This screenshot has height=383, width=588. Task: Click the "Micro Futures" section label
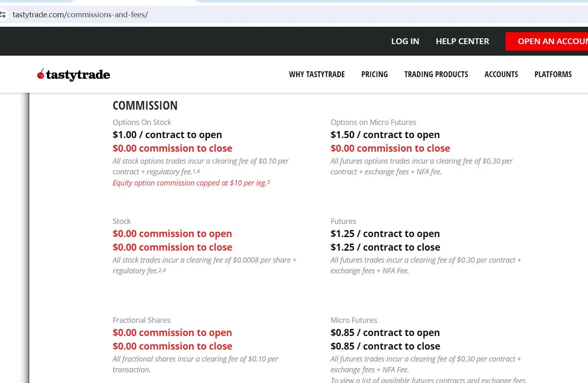(x=354, y=320)
